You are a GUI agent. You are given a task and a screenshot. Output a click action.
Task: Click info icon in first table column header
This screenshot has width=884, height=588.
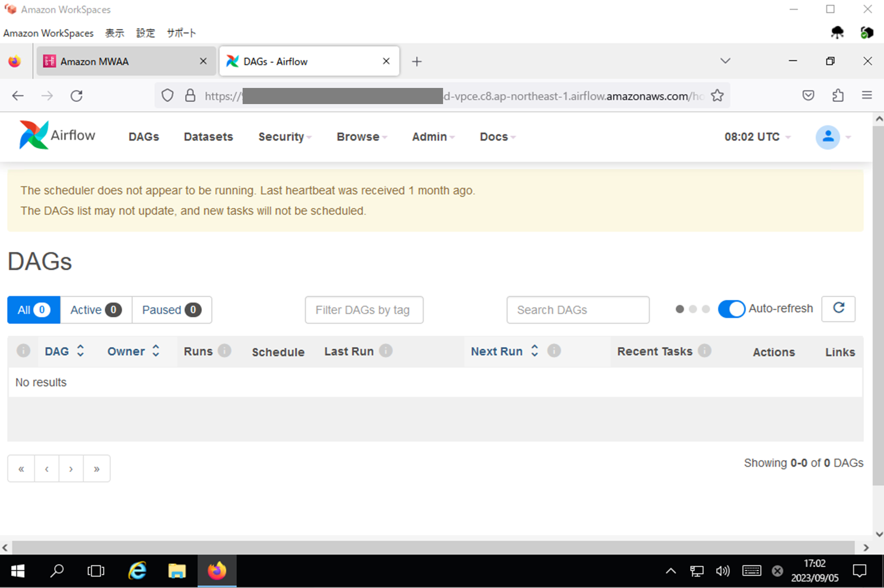tap(23, 351)
